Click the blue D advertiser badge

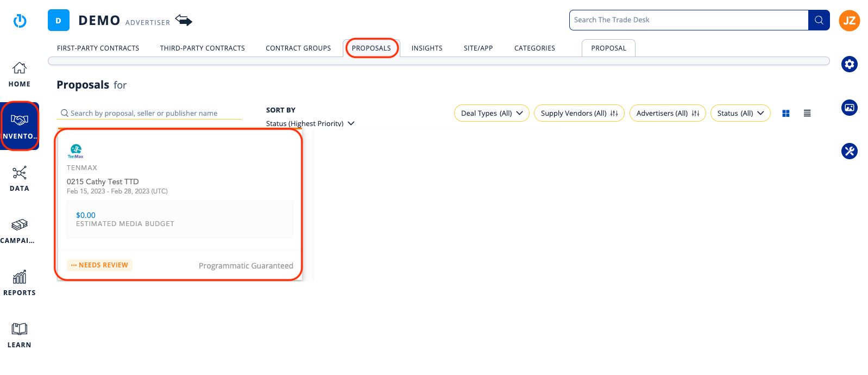[59, 20]
